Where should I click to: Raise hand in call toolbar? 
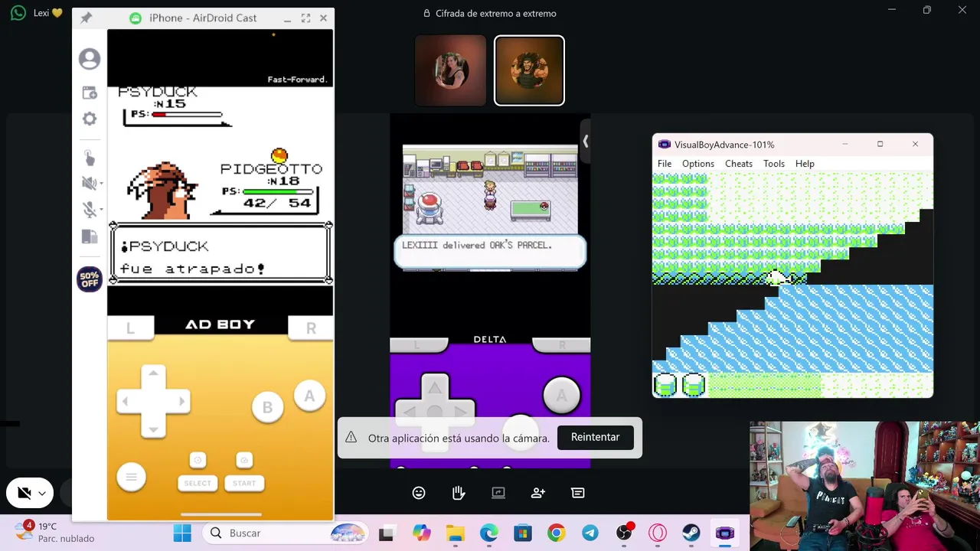[459, 493]
